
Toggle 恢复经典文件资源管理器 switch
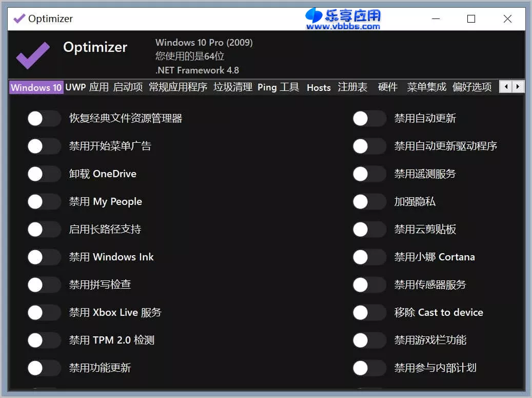point(44,118)
